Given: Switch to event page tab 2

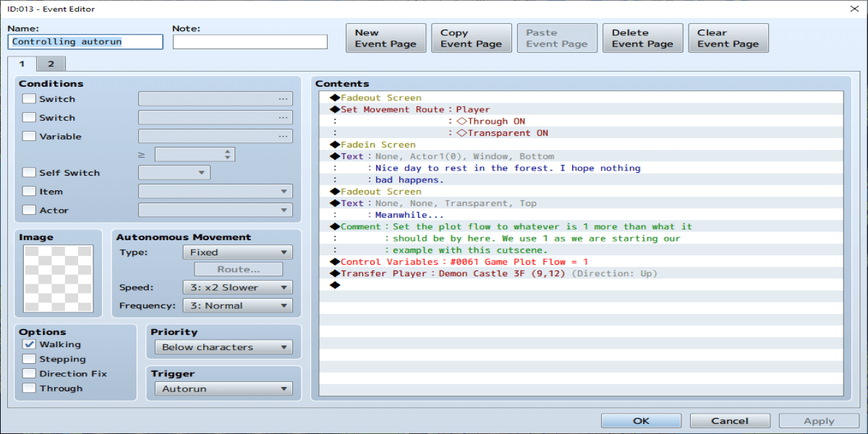Looking at the screenshot, I should tap(51, 64).
